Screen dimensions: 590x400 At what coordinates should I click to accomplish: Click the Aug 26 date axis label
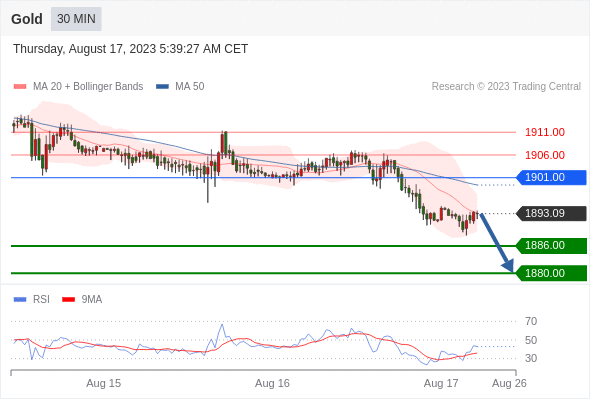(x=509, y=383)
